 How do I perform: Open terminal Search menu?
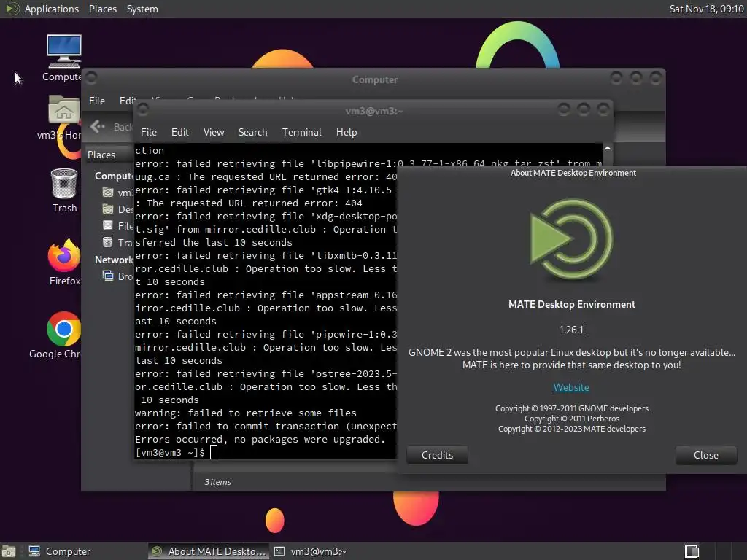pos(252,132)
